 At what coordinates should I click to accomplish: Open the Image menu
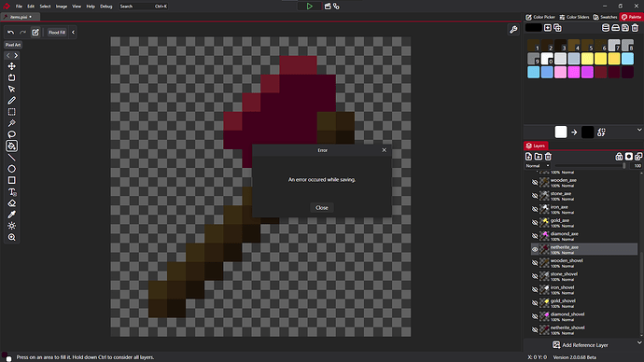[62, 7]
